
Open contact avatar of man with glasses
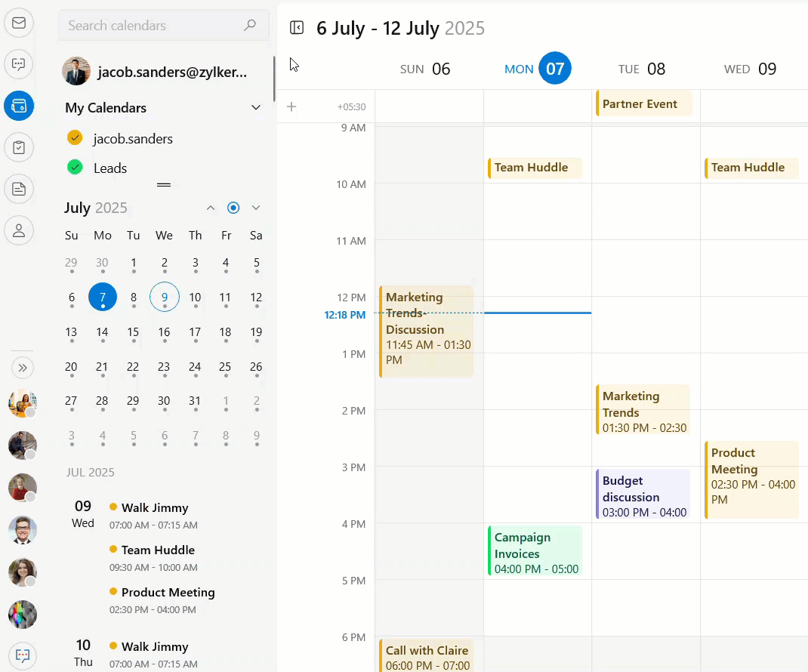pos(23,530)
